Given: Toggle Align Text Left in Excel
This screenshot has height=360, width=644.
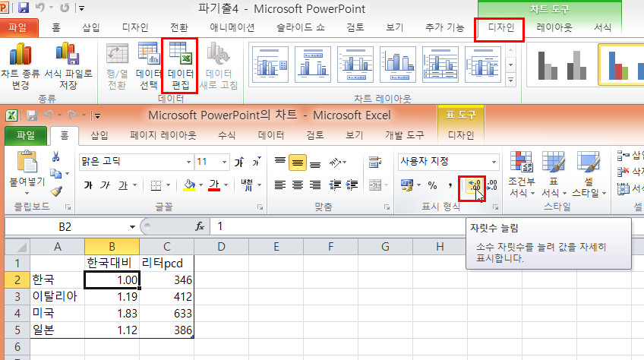Looking at the screenshot, I should [x=280, y=185].
